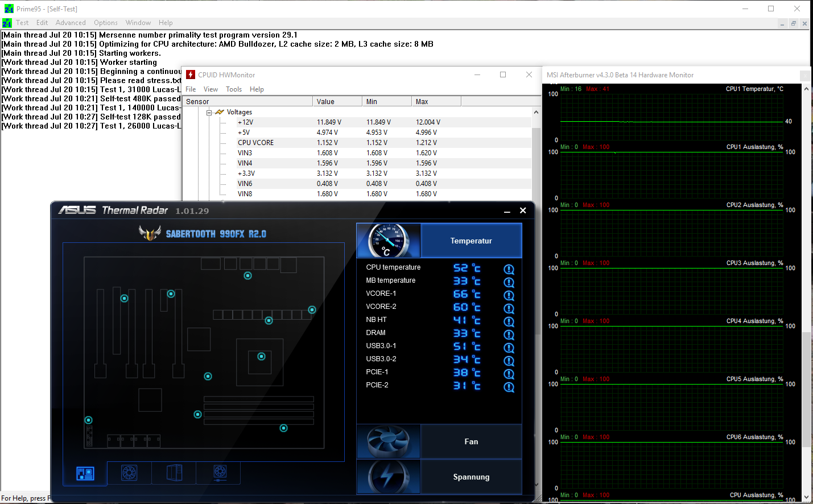Open info icon for VCORE-2 sensor

pyautogui.click(x=509, y=308)
